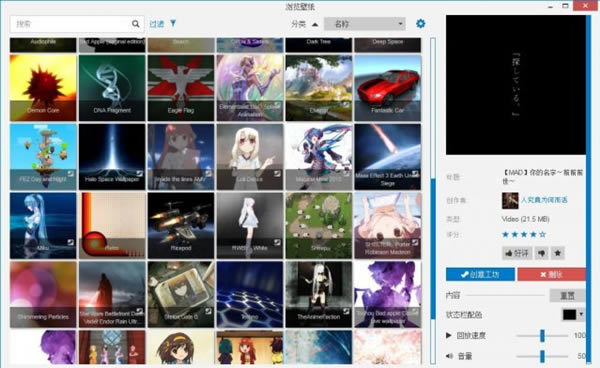The image size is (600, 368).
Task: Click the play icon beside 回放速度
Action: pyautogui.click(x=448, y=335)
